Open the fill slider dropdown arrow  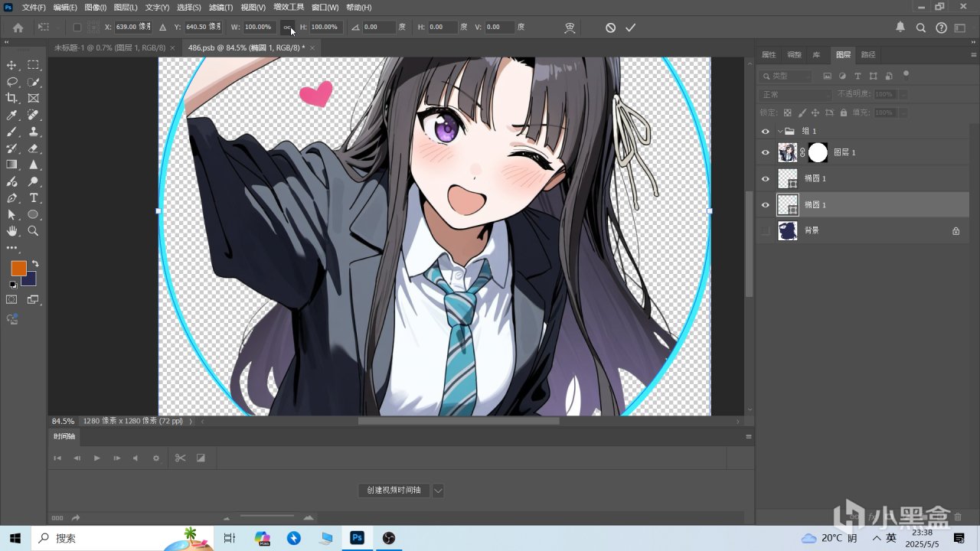[903, 112]
